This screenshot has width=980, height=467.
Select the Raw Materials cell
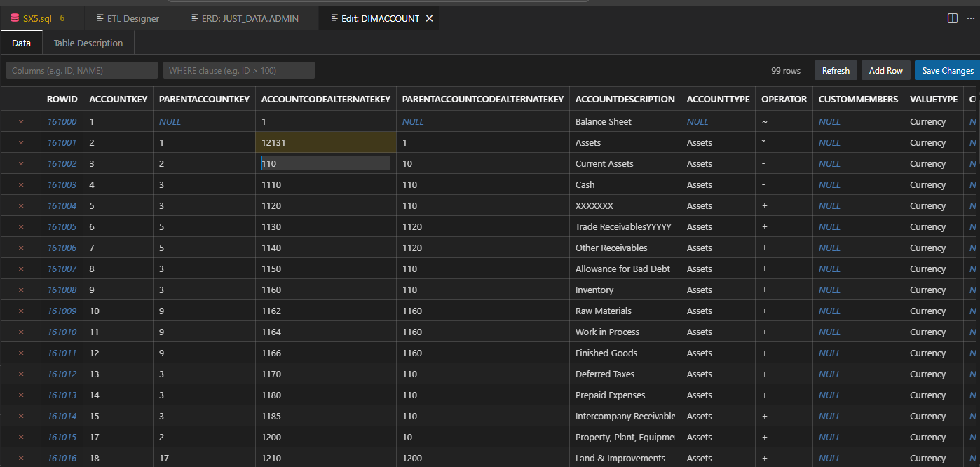pyautogui.click(x=625, y=311)
